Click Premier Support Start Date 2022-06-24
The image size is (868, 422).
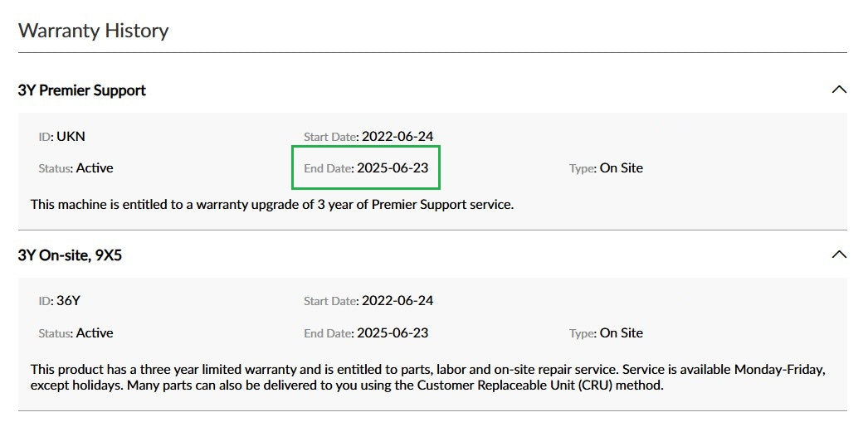[x=397, y=136]
